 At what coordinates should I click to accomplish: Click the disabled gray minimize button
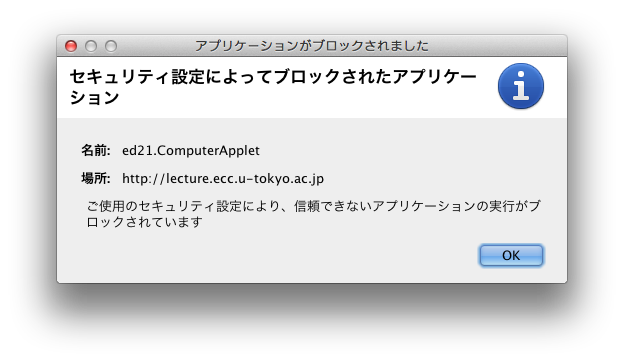(91, 46)
